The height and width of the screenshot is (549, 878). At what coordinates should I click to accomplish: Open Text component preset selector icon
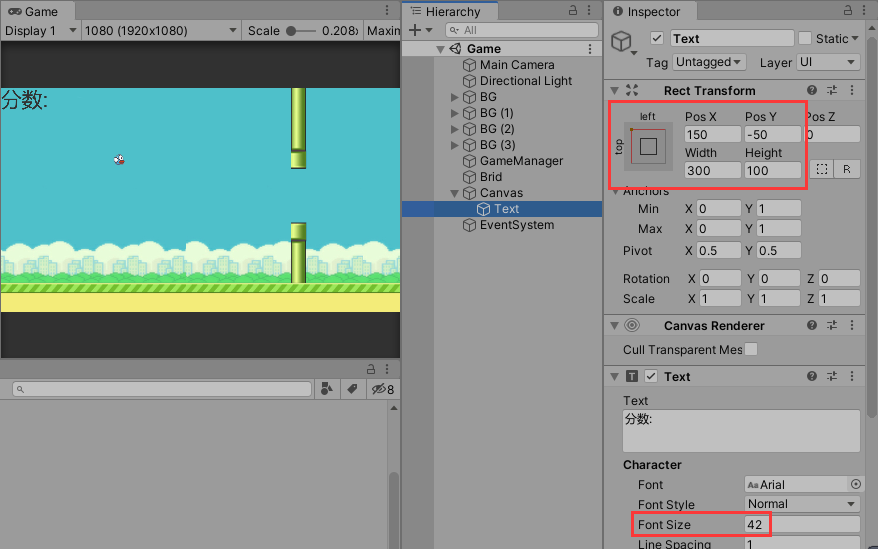tap(832, 376)
